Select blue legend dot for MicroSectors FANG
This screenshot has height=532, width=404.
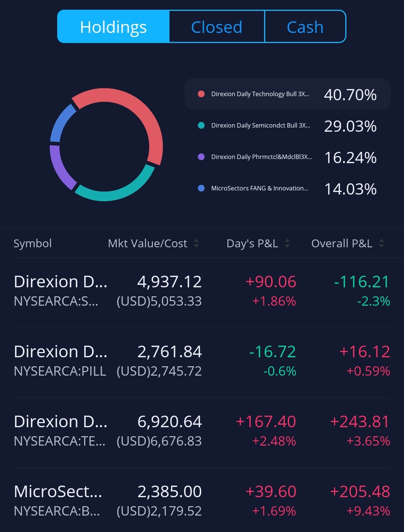coord(201,188)
